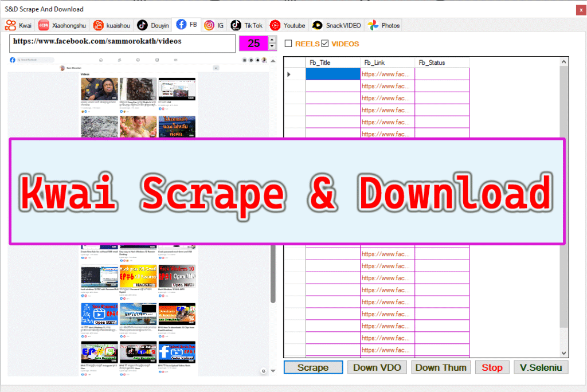Viewport: 587px width, 392px height.
Task: Click the TikTok logo tab icon
Action: pos(236,25)
